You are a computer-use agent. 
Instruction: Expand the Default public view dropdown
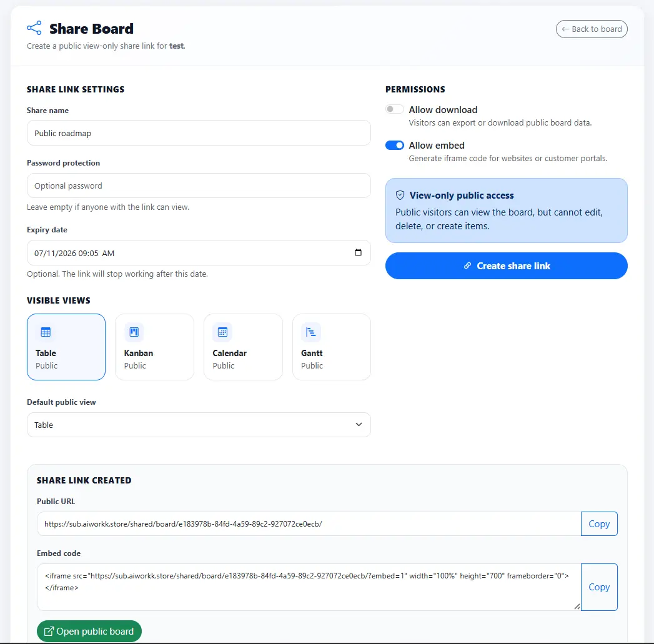(199, 425)
